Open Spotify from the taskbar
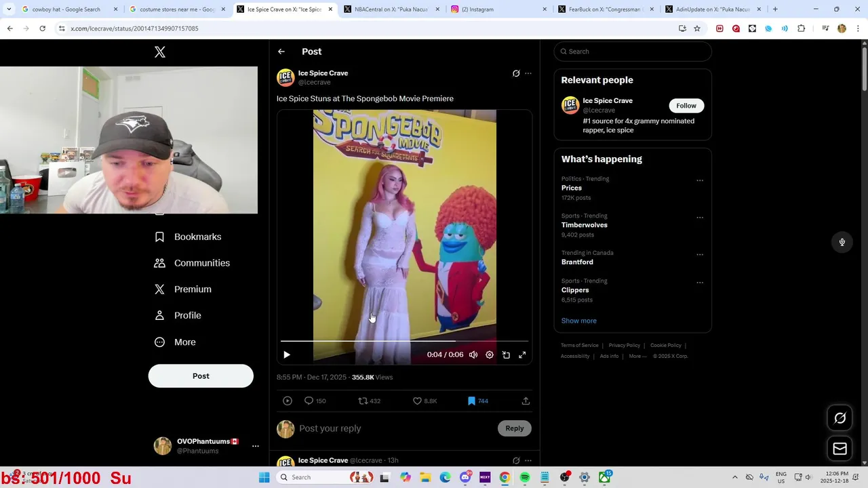The height and width of the screenshot is (488, 868). tap(524, 477)
